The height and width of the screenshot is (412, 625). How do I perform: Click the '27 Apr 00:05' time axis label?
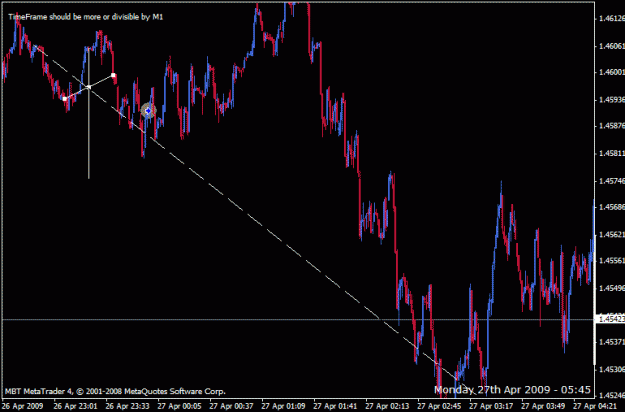click(179, 406)
